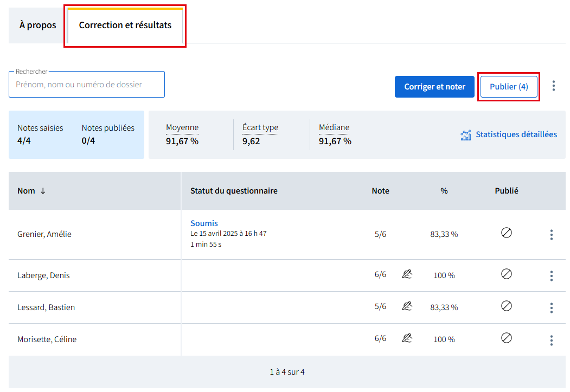Open the Soumis link for Amélie Grenier
Screen dimensions: 570x392
[204, 223]
